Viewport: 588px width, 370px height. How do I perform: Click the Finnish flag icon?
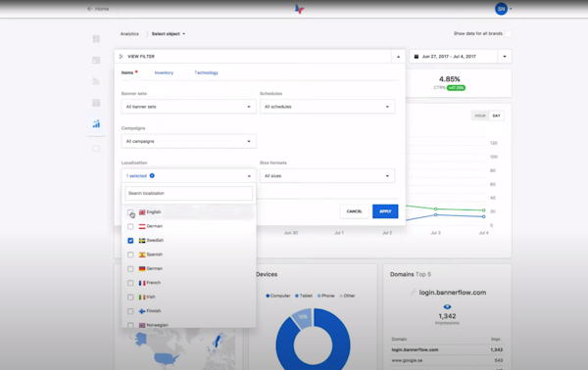pos(142,311)
